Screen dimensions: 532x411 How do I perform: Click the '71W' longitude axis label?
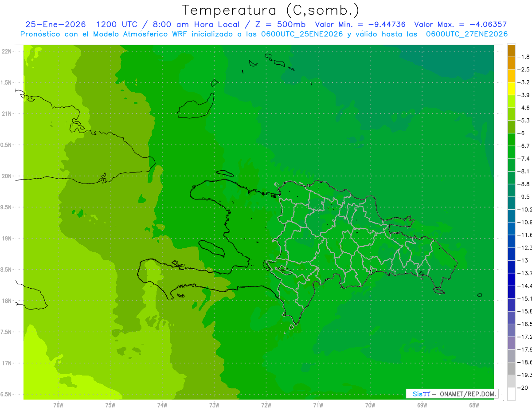(x=318, y=405)
